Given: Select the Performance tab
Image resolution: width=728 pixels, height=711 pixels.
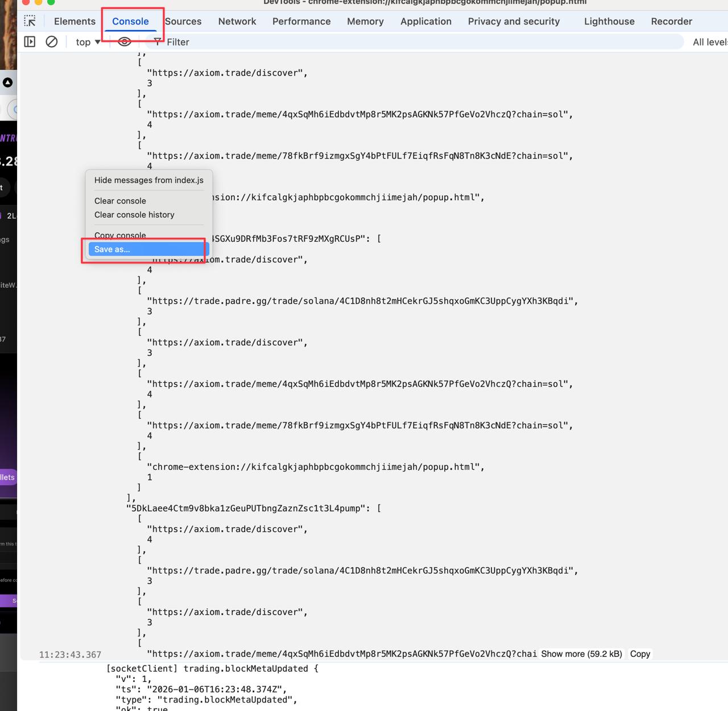Looking at the screenshot, I should (x=301, y=21).
